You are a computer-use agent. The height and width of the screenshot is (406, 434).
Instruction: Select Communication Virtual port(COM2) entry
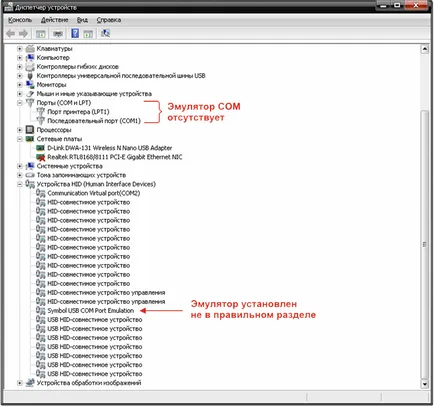(94, 193)
